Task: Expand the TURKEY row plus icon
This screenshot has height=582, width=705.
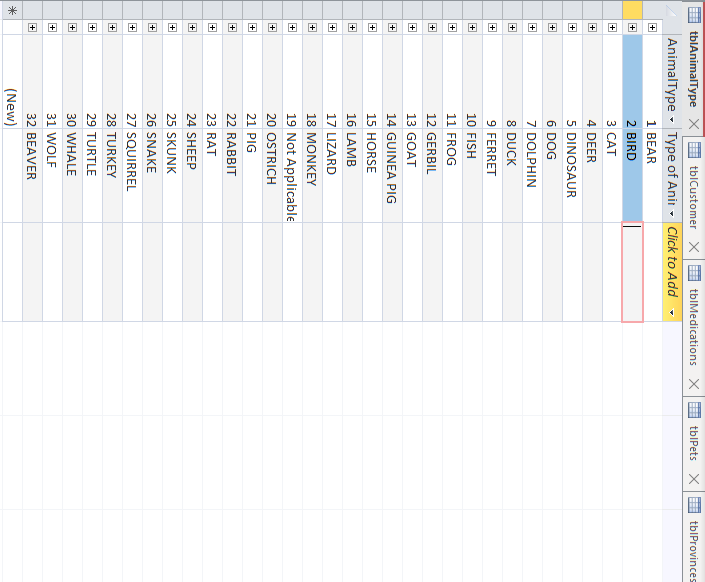Action: coord(112,27)
